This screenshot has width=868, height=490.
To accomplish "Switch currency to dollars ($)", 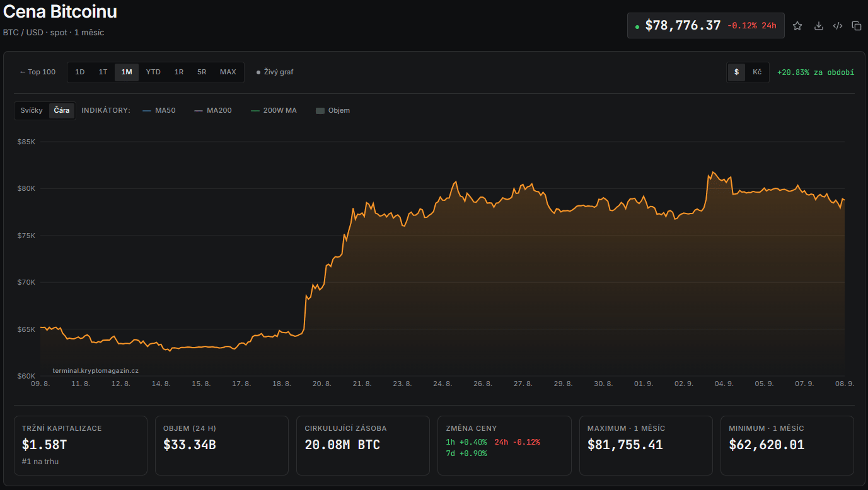I will pos(736,72).
